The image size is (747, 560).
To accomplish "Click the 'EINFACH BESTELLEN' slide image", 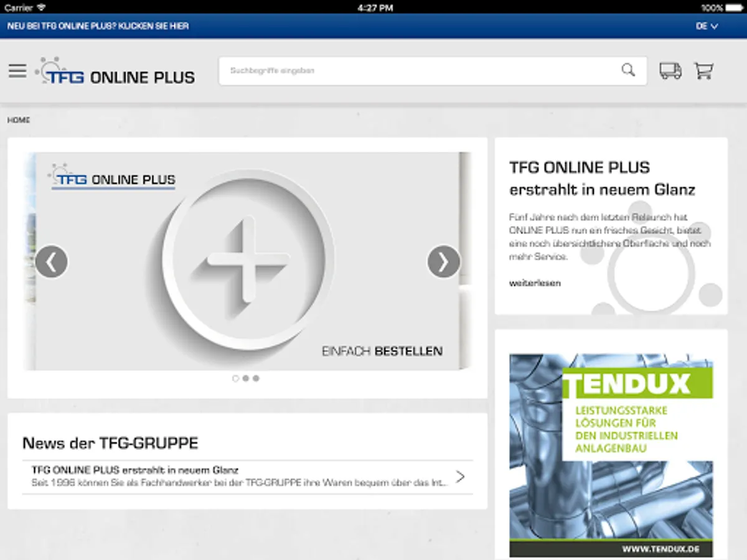I will 247,261.
